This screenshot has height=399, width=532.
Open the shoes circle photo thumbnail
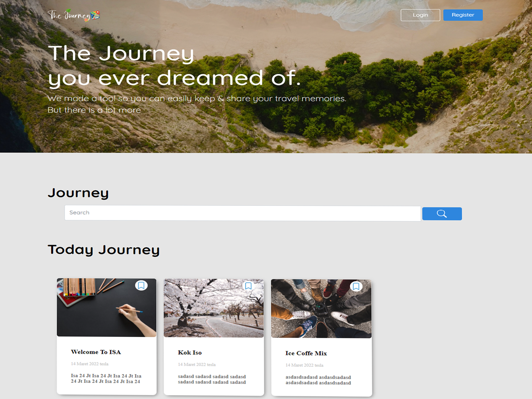[321, 309]
